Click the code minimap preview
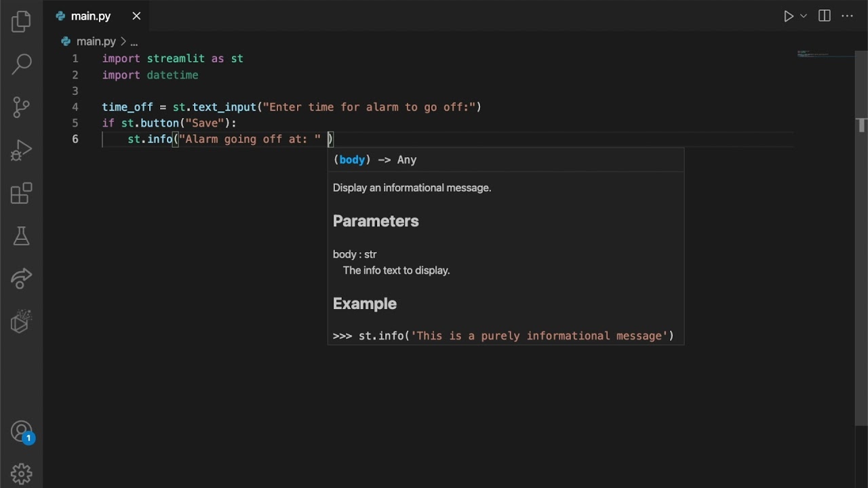868x488 pixels. coord(825,54)
